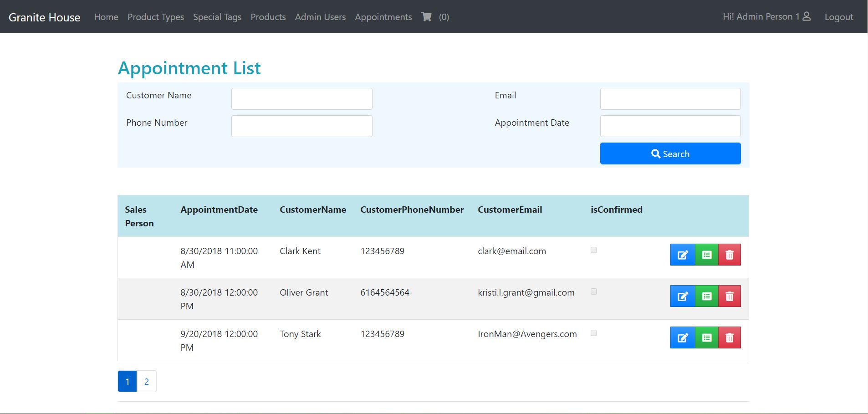Edit Clark Kent's appointment
The height and width of the screenshot is (414, 868).
[682, 255]
